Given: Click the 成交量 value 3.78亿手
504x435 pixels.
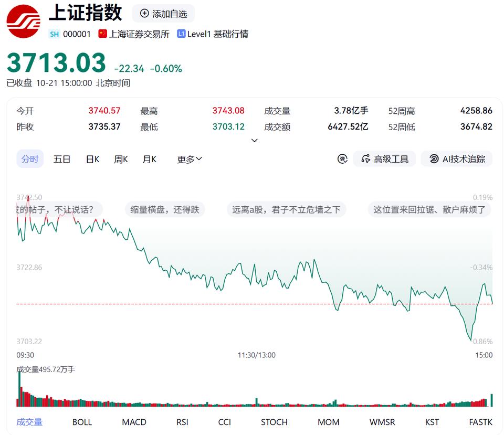Looking at the screenshot, I should coord(351,111).
